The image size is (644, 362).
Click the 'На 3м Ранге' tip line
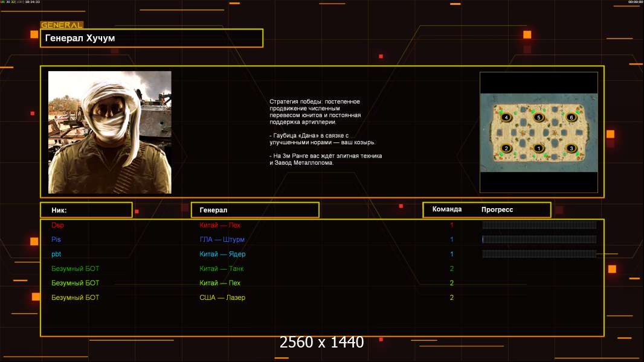326,159
